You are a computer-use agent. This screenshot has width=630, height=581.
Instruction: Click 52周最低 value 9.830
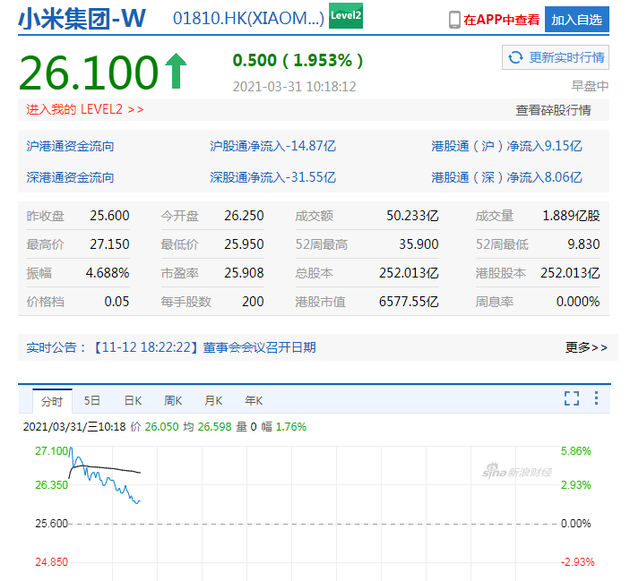point(583,244)
